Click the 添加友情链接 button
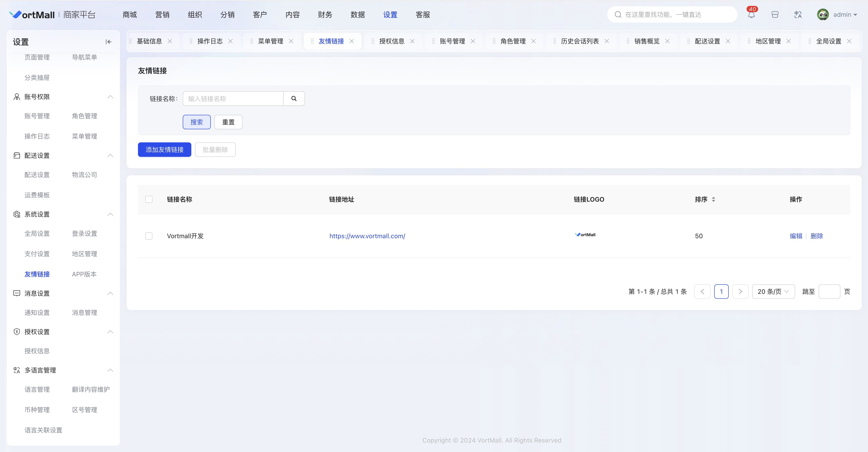868x452 pixels. pos(164,150)
